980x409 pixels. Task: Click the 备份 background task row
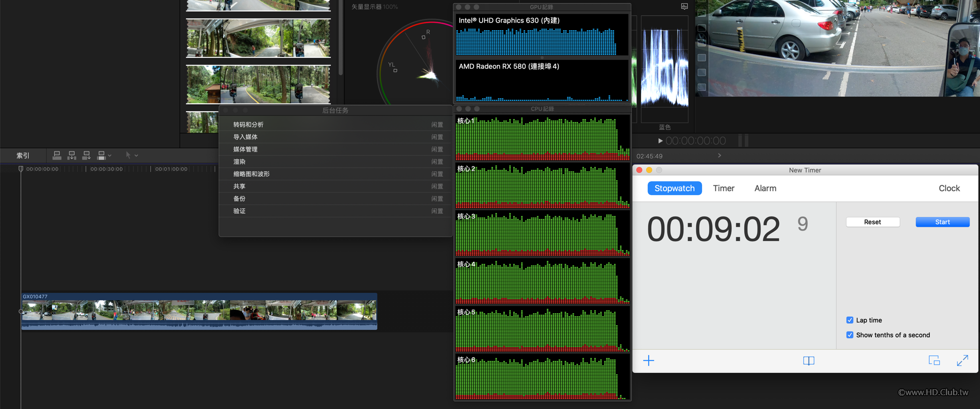click(336, 199)
